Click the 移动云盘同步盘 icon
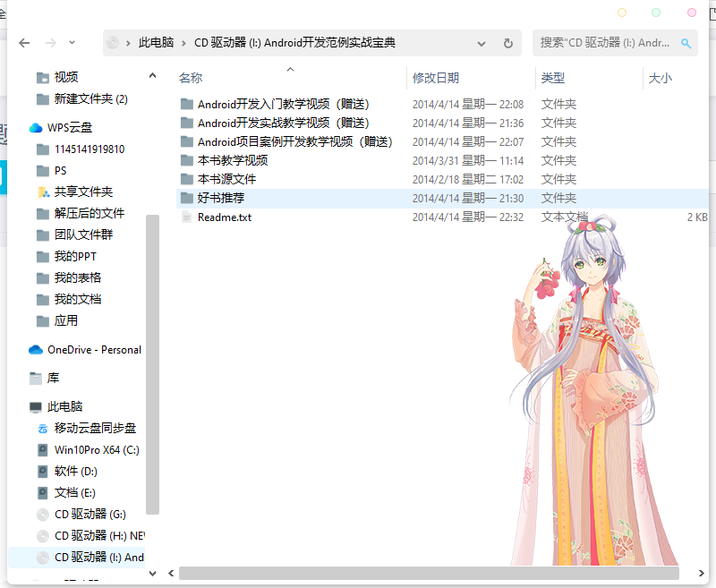Image resolution: width=716 pixels, height=588 pixels. pos(42,429)
